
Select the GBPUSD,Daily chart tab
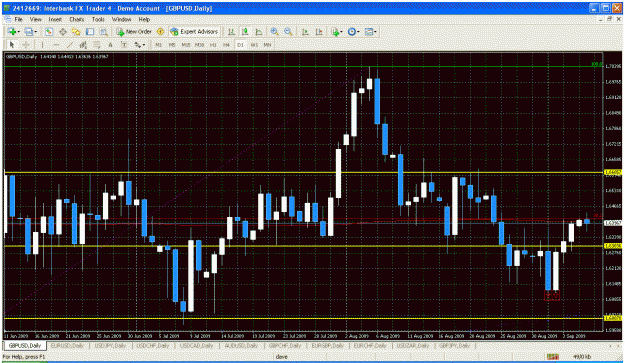click(x=25, y=346)
